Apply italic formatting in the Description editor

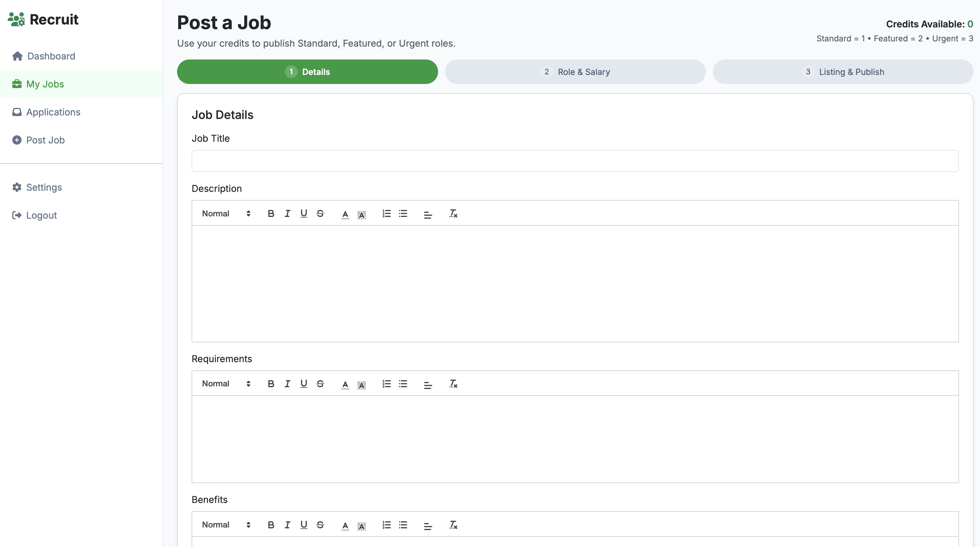(x=287, y=213)
